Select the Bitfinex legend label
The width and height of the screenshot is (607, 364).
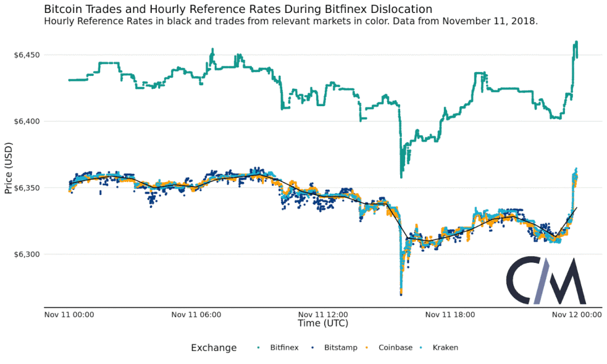[x=286, y=348]
